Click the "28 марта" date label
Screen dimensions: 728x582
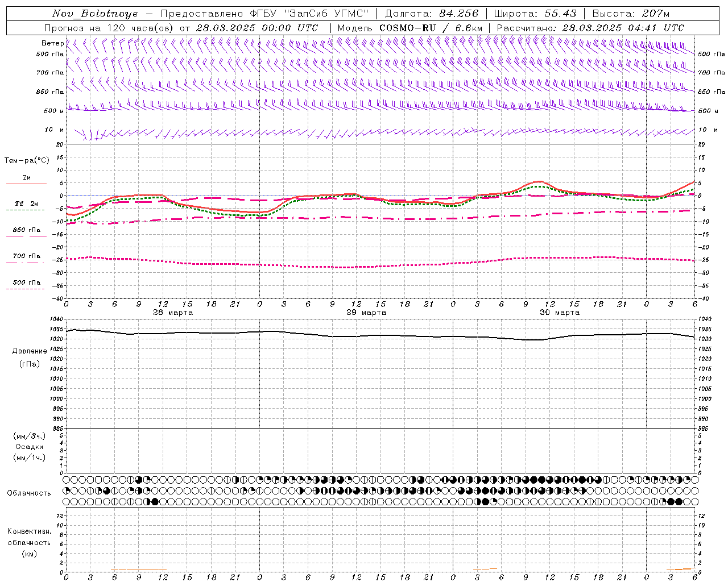(173, 313)
